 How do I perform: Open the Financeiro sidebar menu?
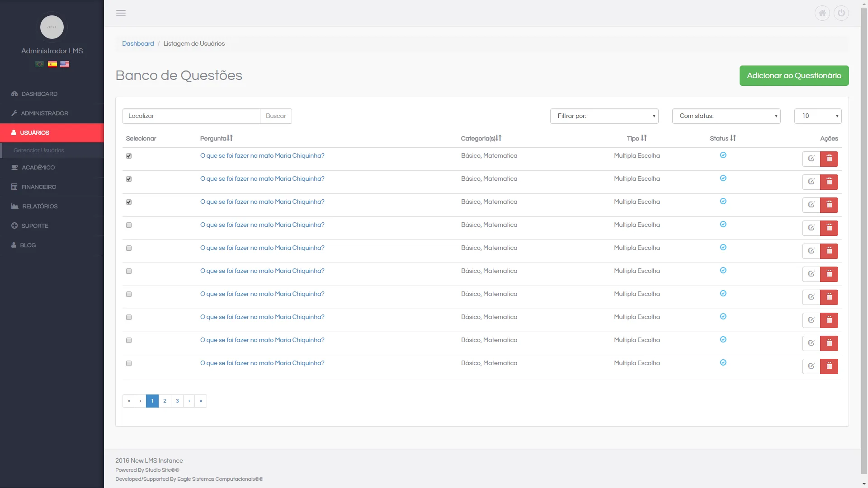pos(52,187)
